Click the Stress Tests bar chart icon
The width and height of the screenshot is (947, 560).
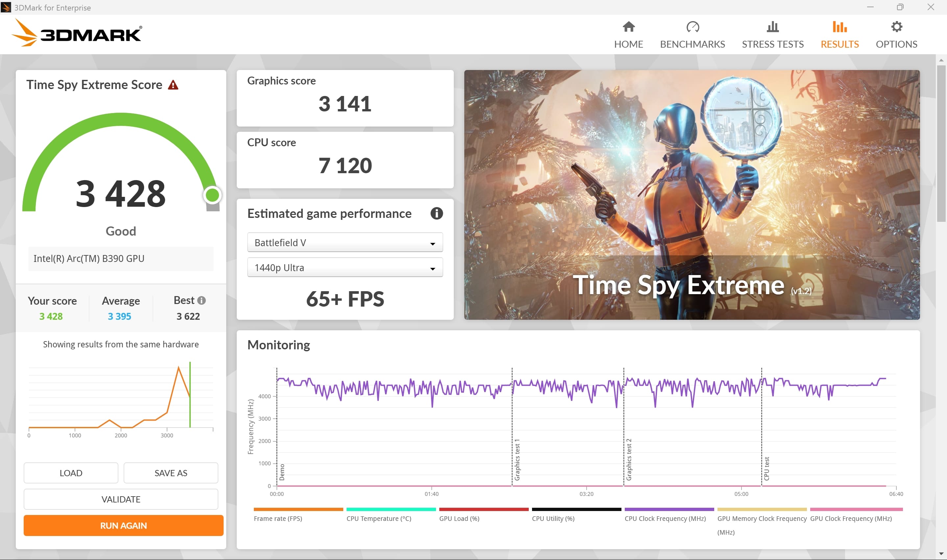773,27
